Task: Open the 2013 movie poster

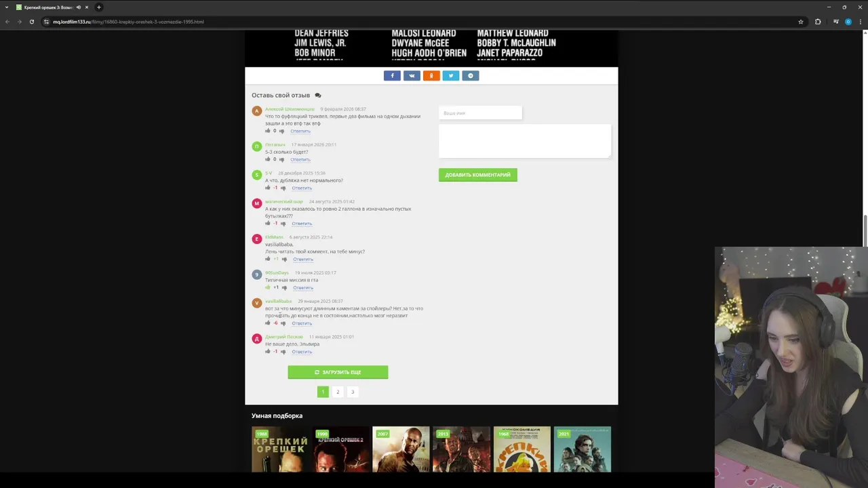Action: 461,449
